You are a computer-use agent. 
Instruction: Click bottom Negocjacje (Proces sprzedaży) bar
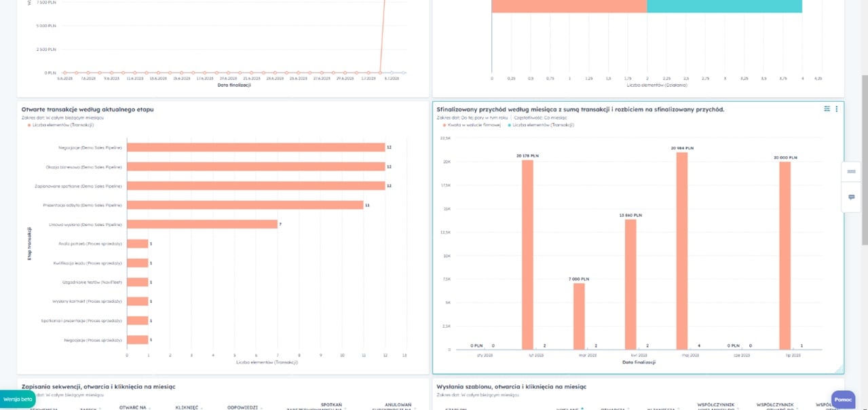tap(138, 339)
